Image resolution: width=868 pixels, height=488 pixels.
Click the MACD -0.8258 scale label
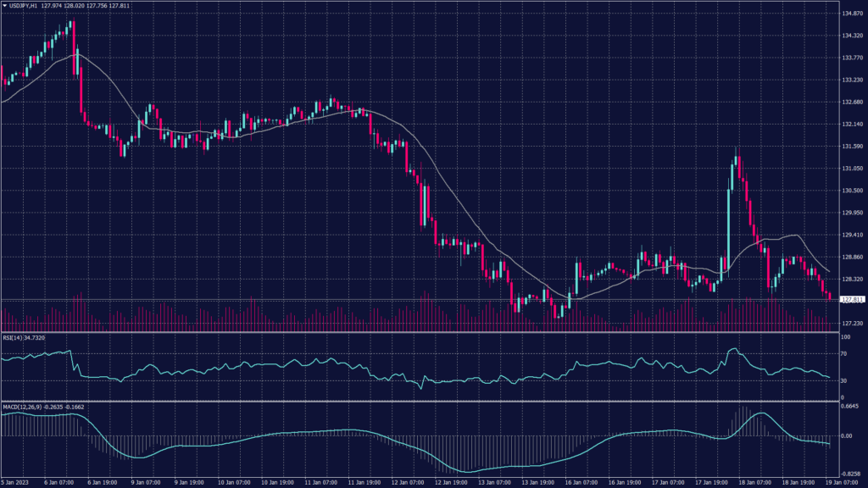point(849,474)
